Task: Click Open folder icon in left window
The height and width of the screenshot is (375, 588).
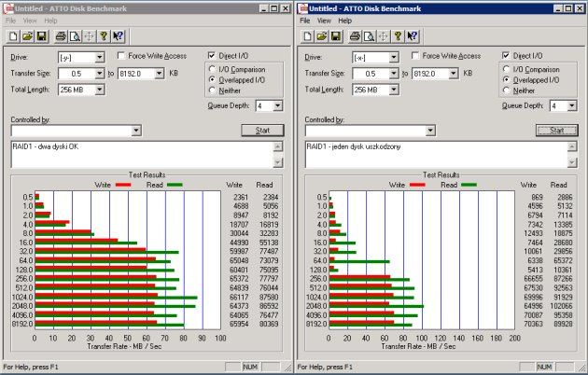Action: [x=27, y=36]
